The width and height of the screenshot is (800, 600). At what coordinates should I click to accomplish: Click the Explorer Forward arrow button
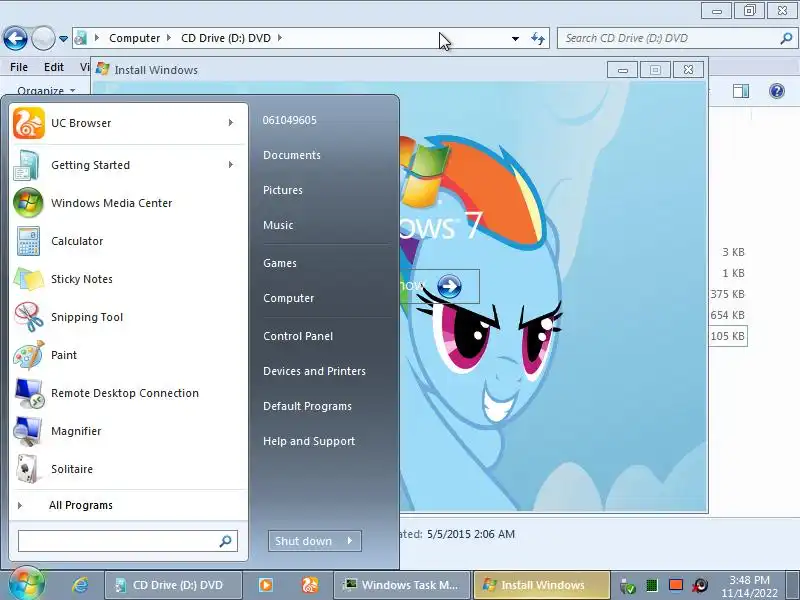point(43,38)
